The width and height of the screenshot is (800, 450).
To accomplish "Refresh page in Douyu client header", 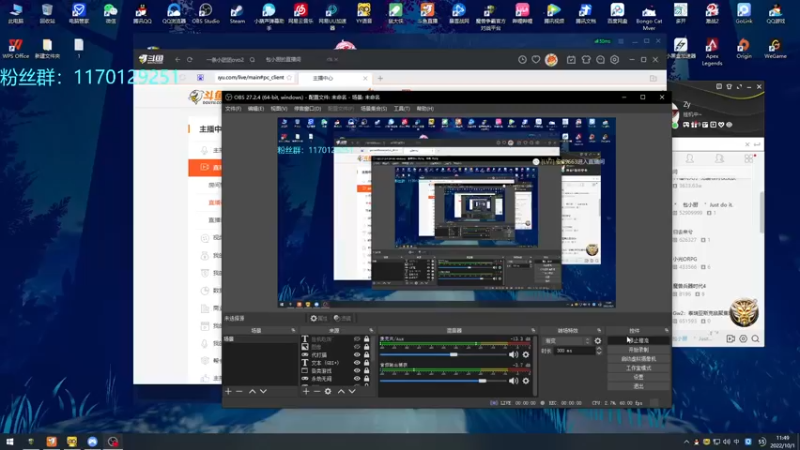I will [x=190, y=60].
